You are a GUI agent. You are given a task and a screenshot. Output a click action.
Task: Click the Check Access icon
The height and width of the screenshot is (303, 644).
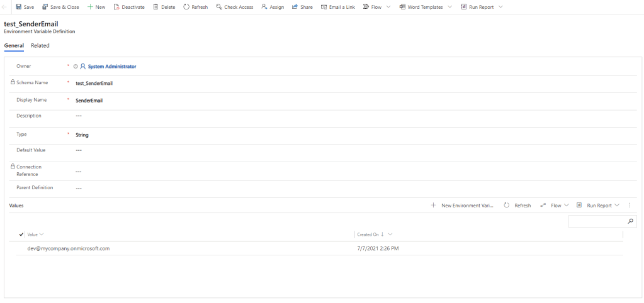(218, 7)
